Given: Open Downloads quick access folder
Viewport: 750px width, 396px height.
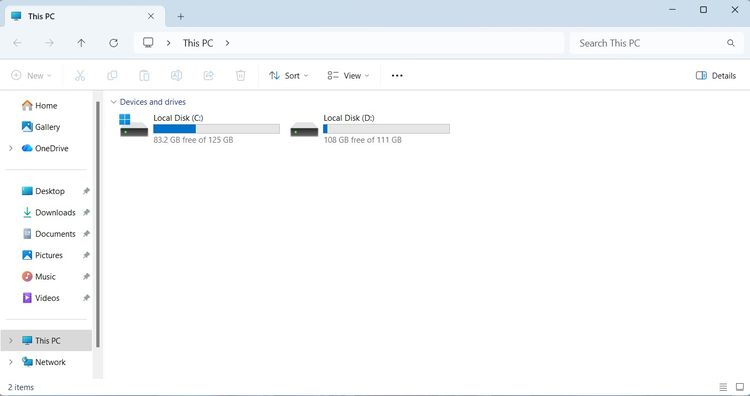Looking at the screenshot, I should click(55, 212).
